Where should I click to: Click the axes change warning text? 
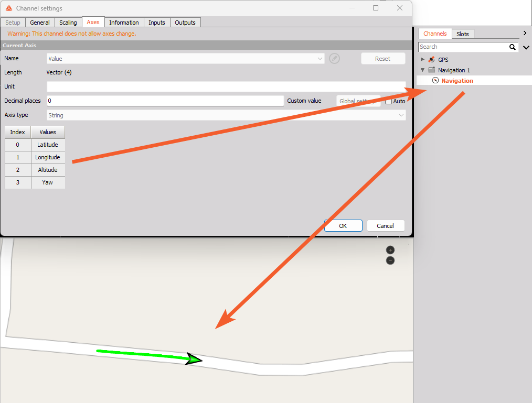point(72,34)
